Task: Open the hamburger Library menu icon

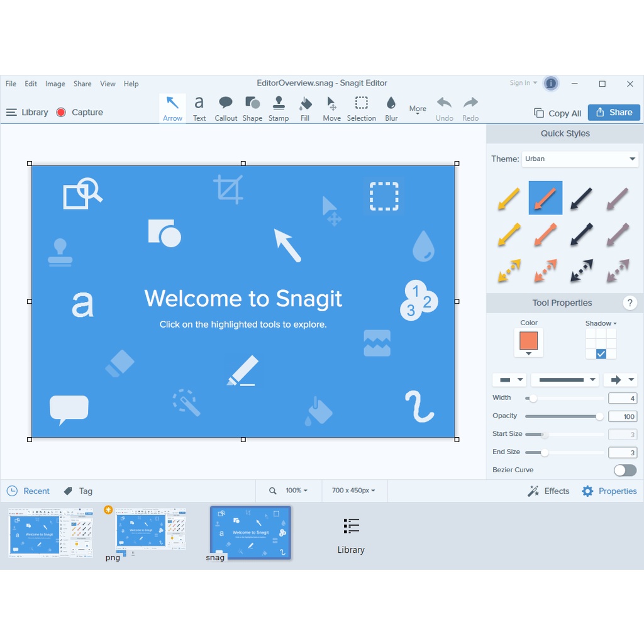Action: click(x=11, y=112)
